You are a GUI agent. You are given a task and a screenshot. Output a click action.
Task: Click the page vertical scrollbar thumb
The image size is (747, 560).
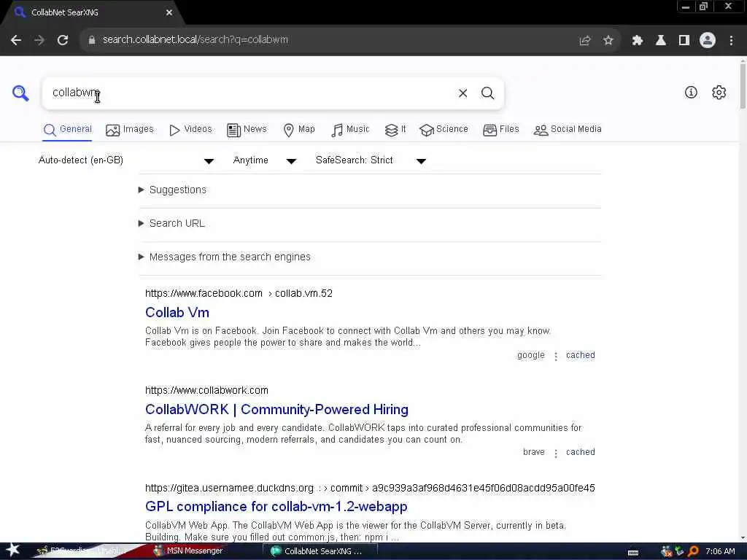click(x=743, y=86)
